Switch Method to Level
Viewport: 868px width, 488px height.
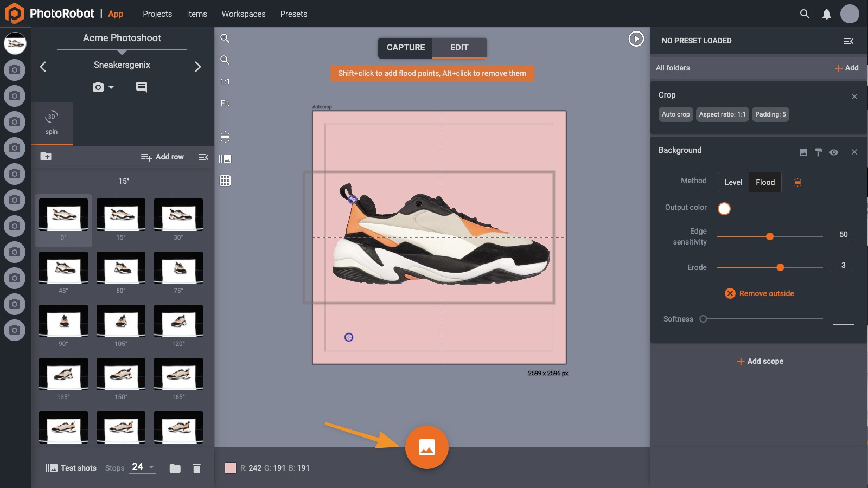[x=733, y=182]
